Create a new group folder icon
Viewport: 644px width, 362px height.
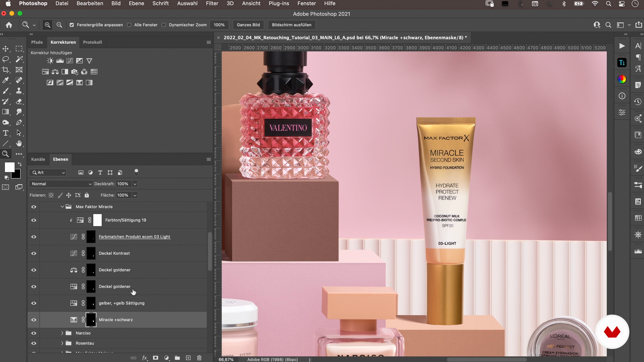pyautogui.click(x=177, y=358)
